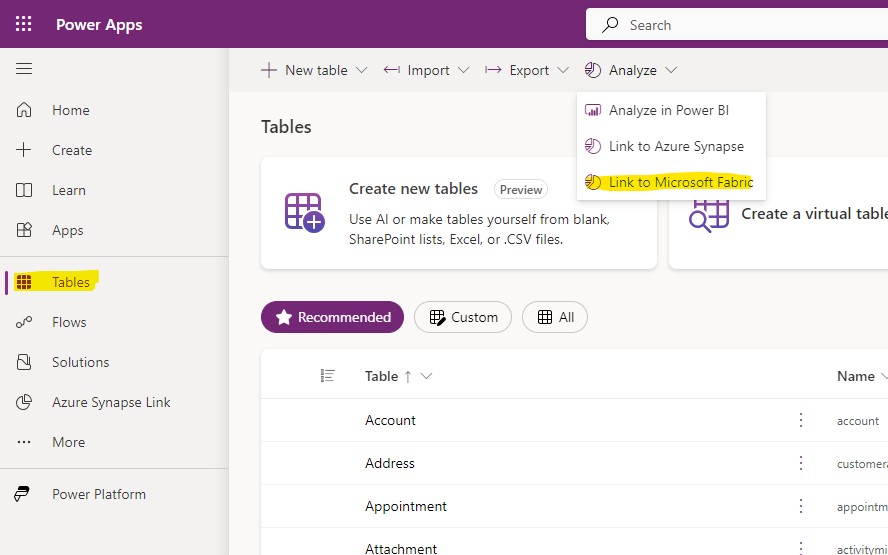Collapse the hamburger navigation menu
Screen dimensions: 888x555
24,69
